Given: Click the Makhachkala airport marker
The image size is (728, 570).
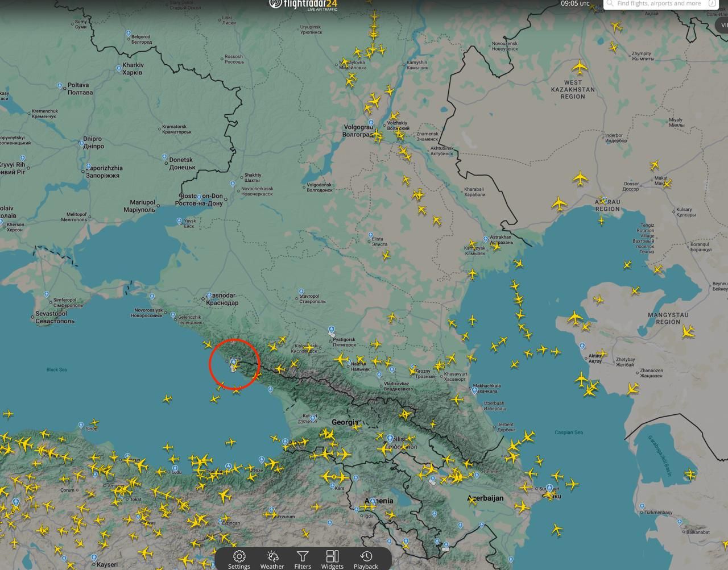Looking at the screenshot, I should coord(474,390).
